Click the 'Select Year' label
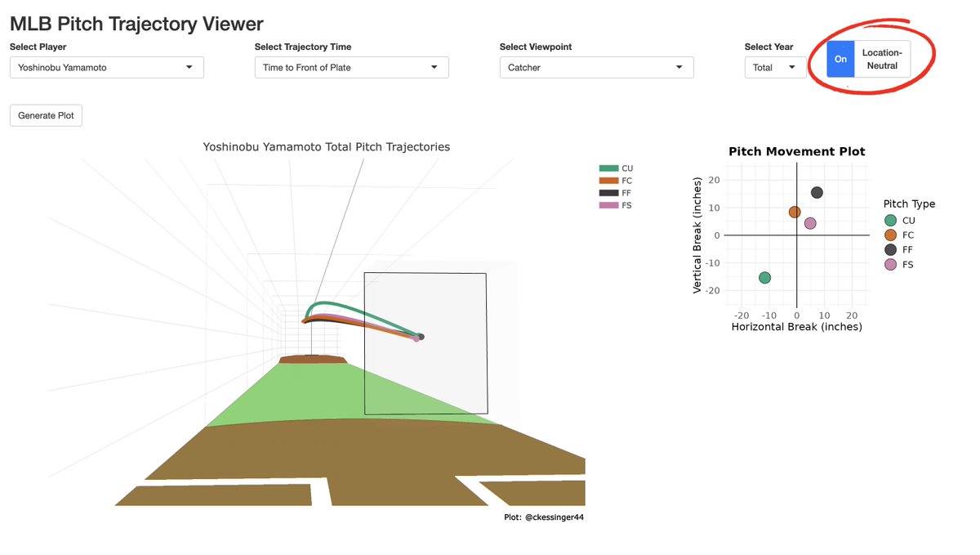 768,47
